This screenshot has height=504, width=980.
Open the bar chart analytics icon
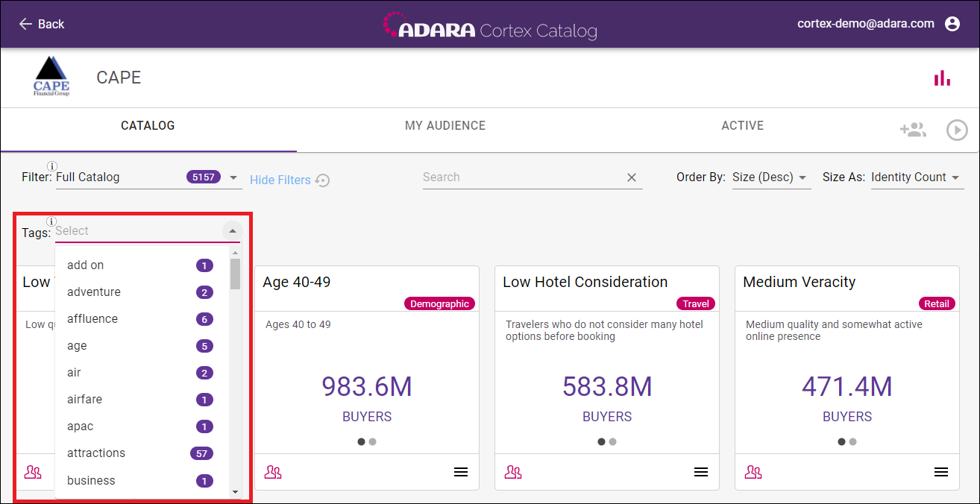pos(943,78)
